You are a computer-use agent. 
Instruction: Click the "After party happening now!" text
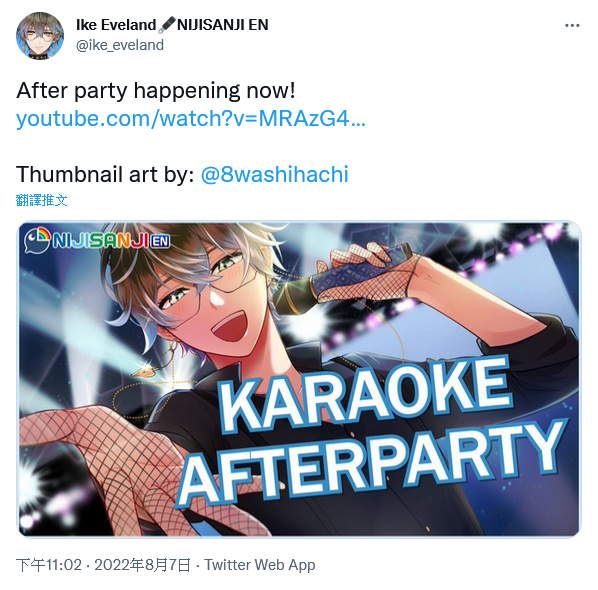(x=156, y=91)
